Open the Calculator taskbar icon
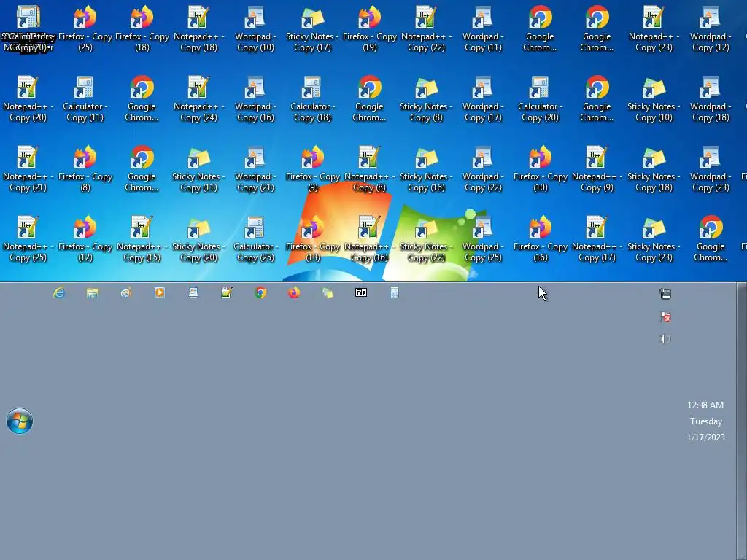The image size is (747, 560). coord(395,292)
